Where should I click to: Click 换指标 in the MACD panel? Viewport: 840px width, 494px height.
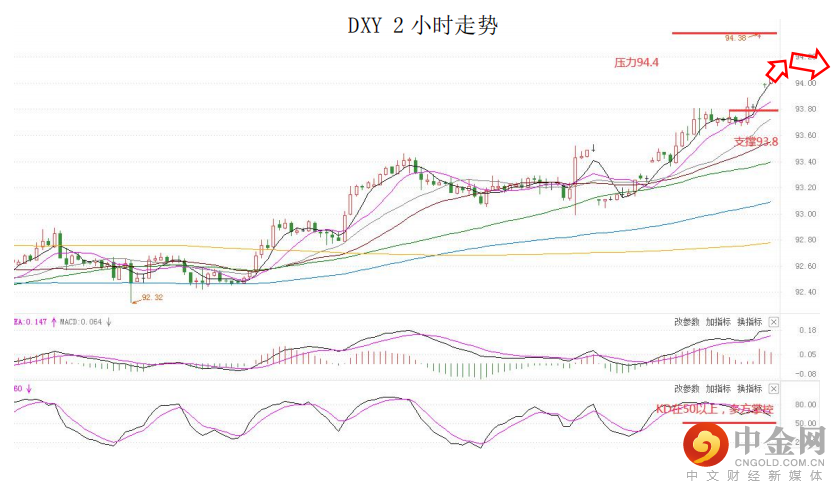(749, 322)
